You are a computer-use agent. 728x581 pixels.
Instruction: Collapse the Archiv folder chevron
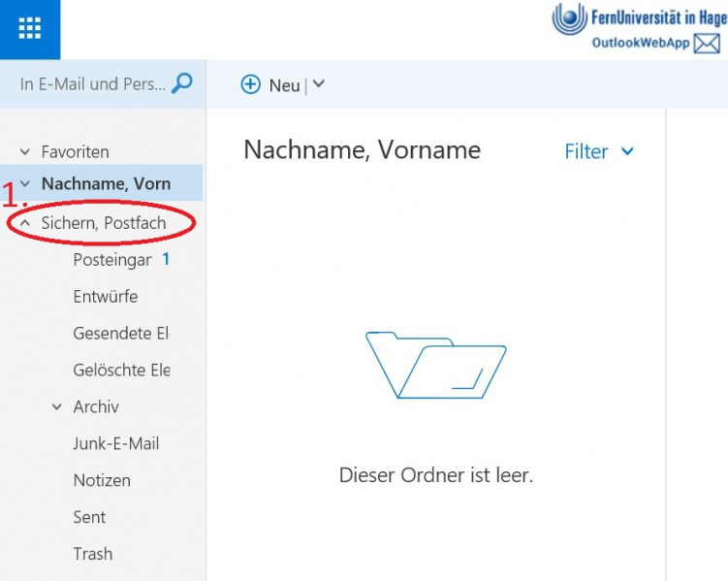coord(56,406)
